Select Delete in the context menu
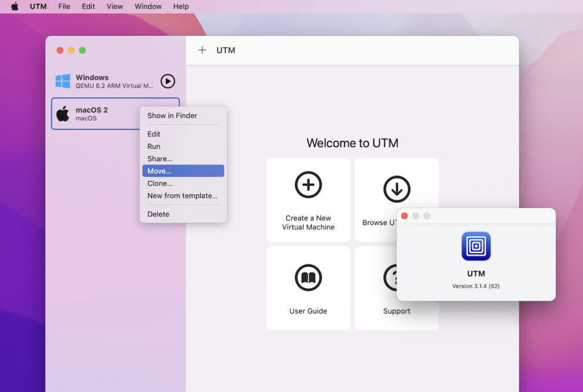This screenshot has width=583, height=392. tap(157, 214)
